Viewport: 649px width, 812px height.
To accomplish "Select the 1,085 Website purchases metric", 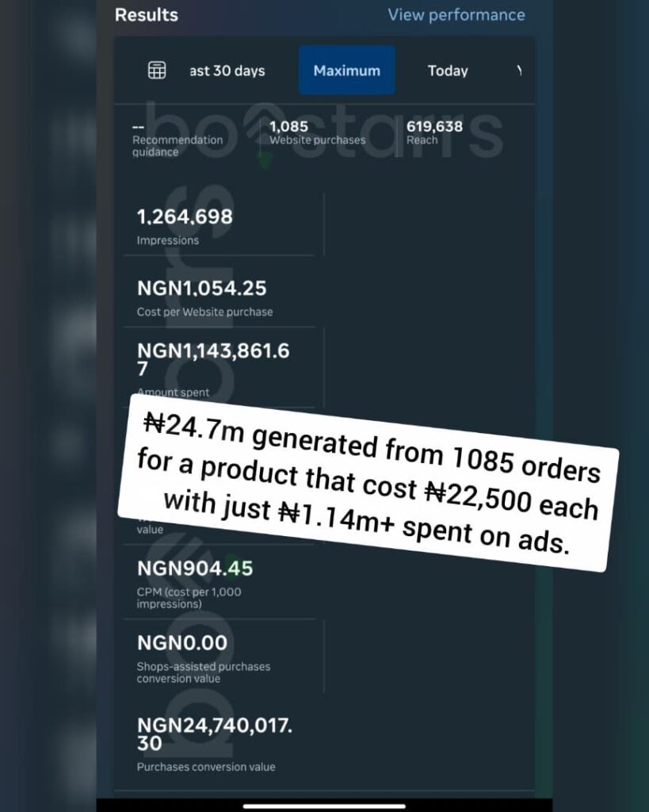I will pyautogui.click(x=317, y=133).
